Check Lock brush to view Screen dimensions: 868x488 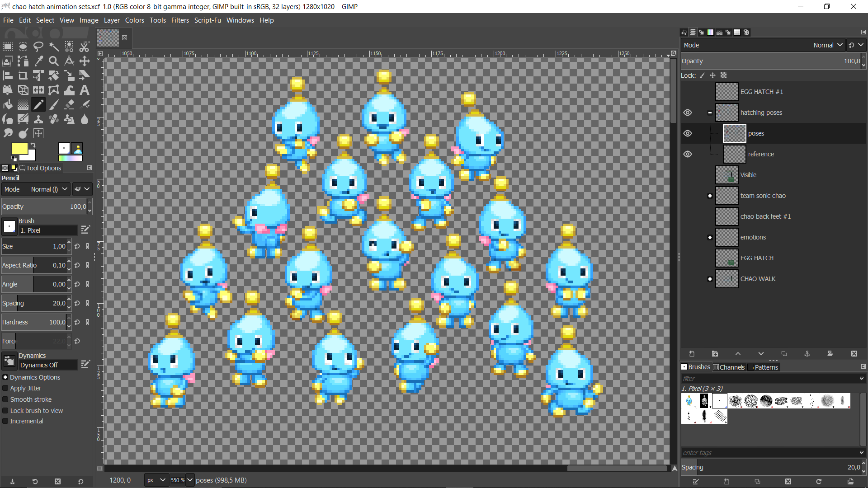(x=5, y=411)
